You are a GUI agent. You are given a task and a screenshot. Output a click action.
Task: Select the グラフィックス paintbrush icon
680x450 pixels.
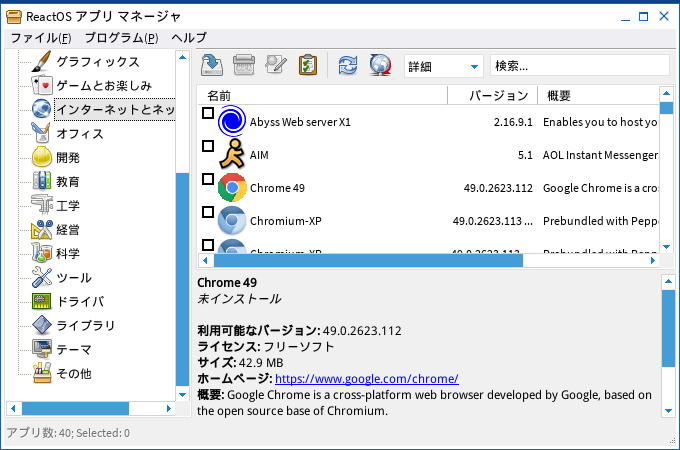pos(42,62)
